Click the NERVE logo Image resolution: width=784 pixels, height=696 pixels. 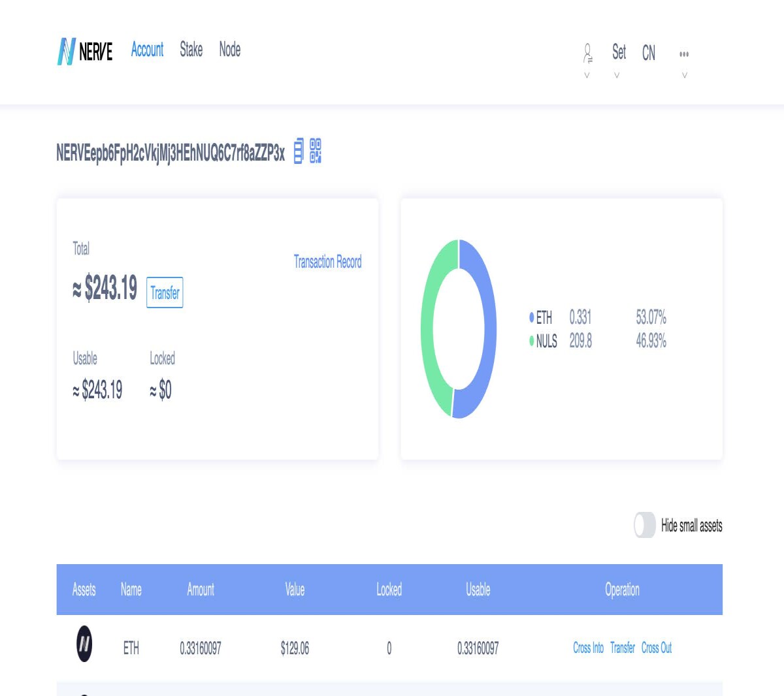click(x=85, y=51)
